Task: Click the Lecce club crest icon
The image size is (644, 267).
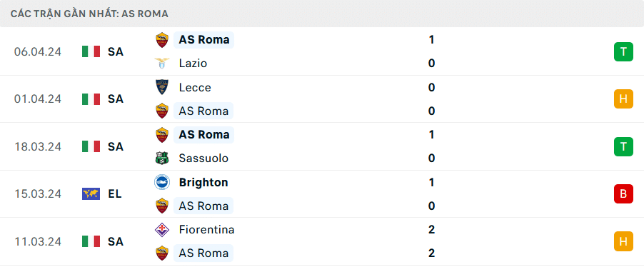Action: 162,87
